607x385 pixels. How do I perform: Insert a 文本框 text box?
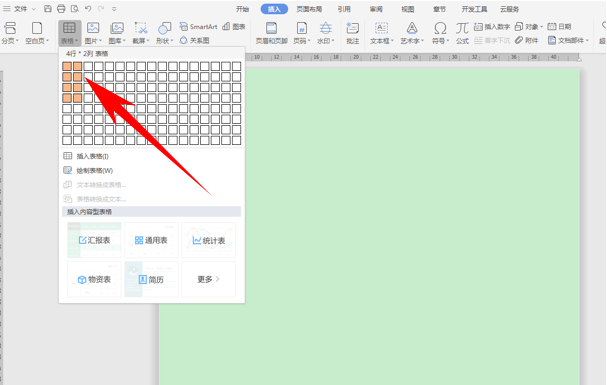382,33
